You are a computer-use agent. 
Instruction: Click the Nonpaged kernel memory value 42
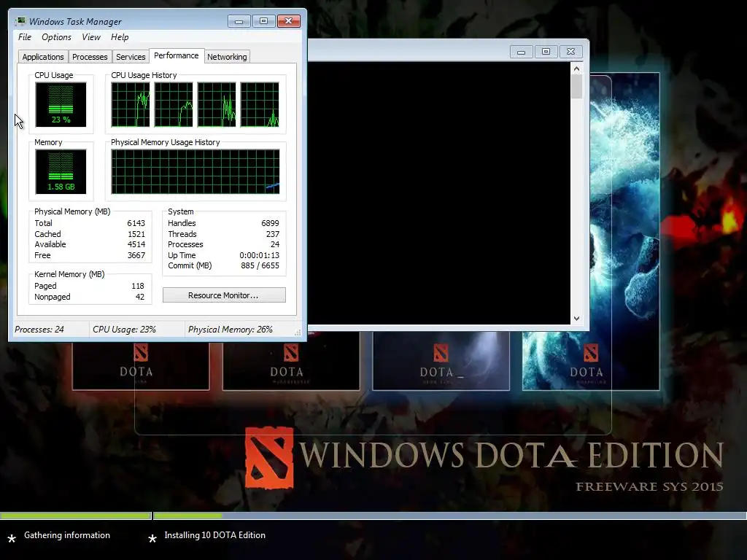(139, 297)
